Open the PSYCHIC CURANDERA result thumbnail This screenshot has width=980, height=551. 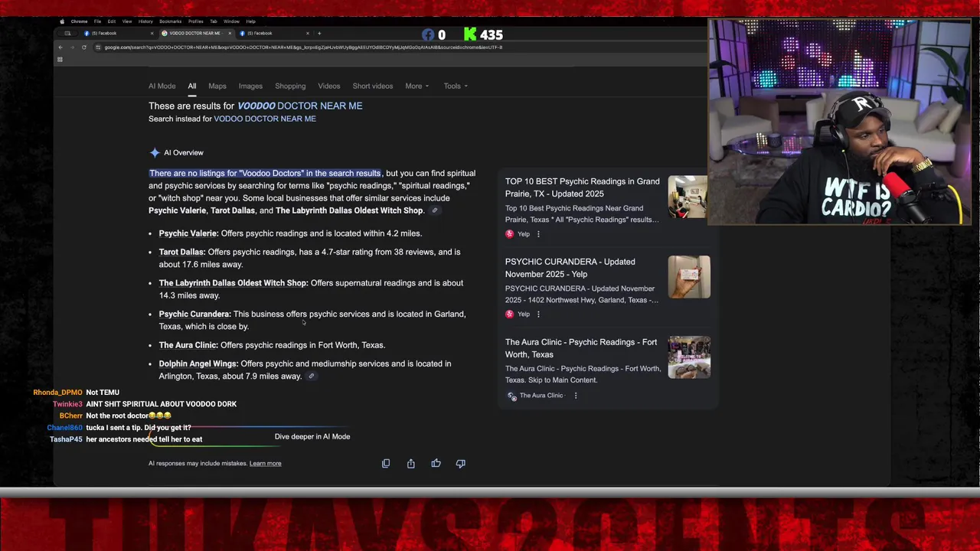click(688, 277)
